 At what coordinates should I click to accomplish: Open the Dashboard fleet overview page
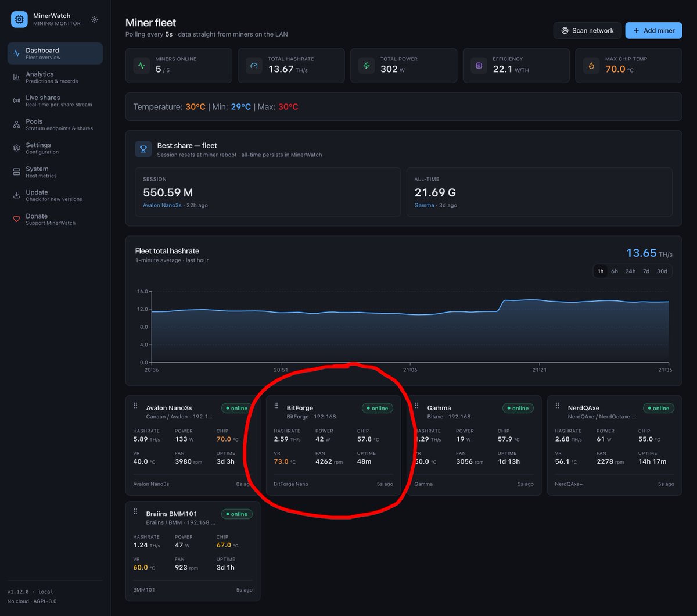click(x=55, y=53)
